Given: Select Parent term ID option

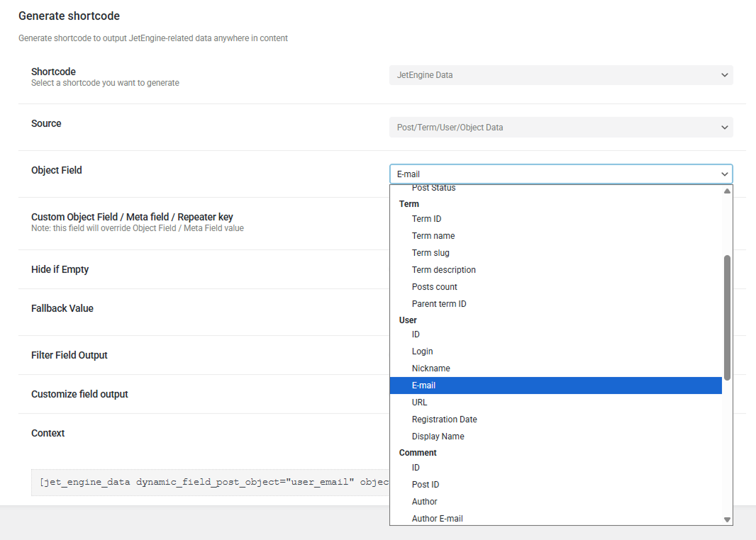Looking at the screenshot, I should (x=556, y=303).
